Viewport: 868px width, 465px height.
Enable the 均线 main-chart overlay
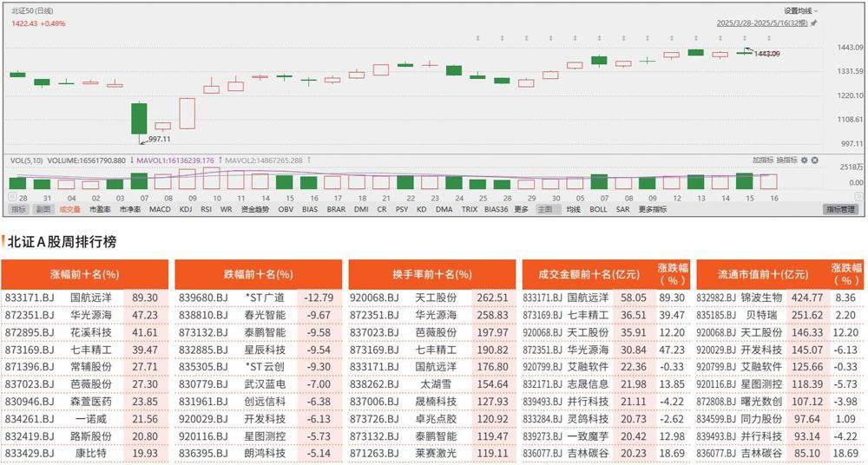[573, 209]
